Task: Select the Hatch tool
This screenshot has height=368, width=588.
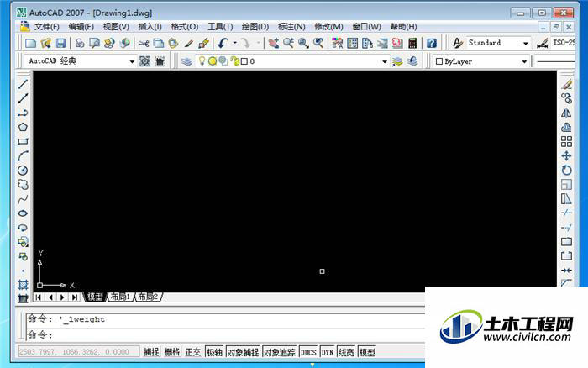Action: click(x=23, y=285)
